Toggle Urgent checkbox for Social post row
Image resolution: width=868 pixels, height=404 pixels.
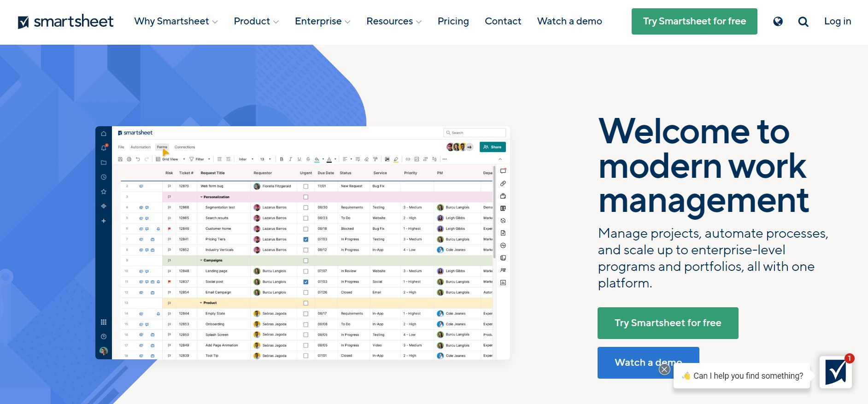pos(305,282)
